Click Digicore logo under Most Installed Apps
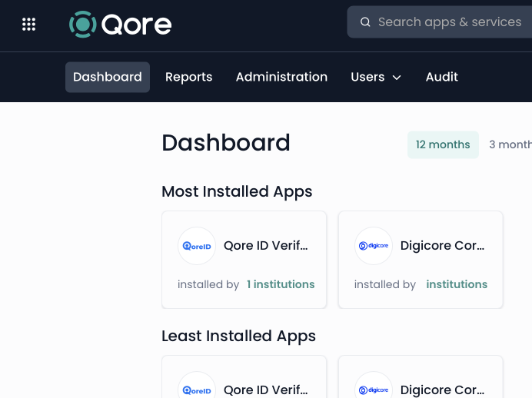 tap(374, 246)
